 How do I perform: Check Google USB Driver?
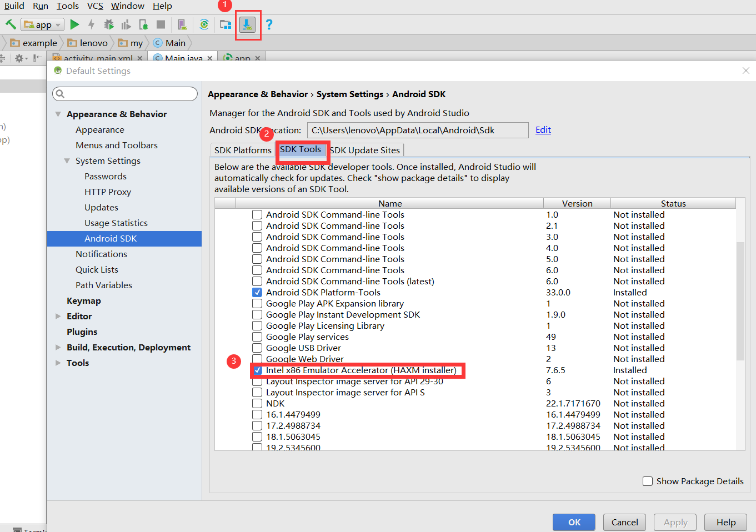[257, 348]
